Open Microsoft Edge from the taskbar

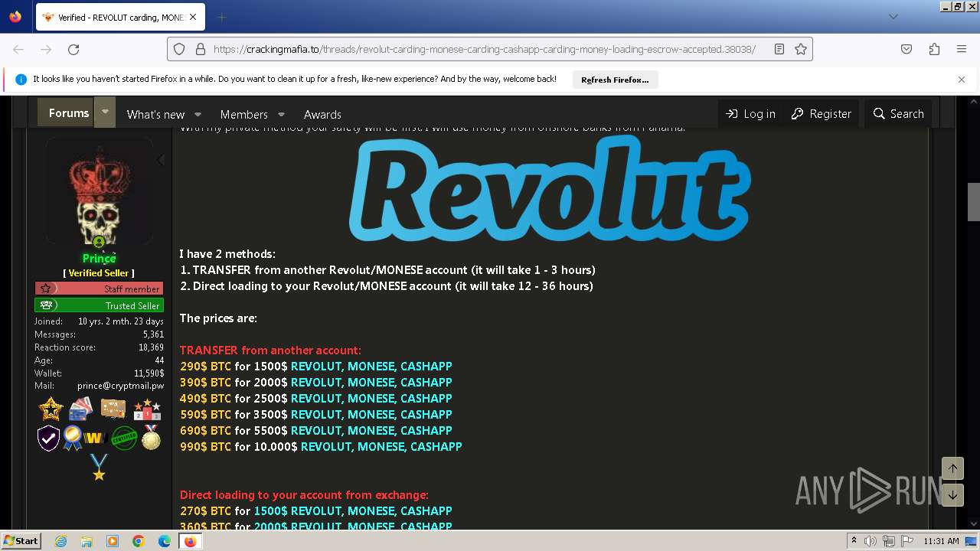click(165, 541)
